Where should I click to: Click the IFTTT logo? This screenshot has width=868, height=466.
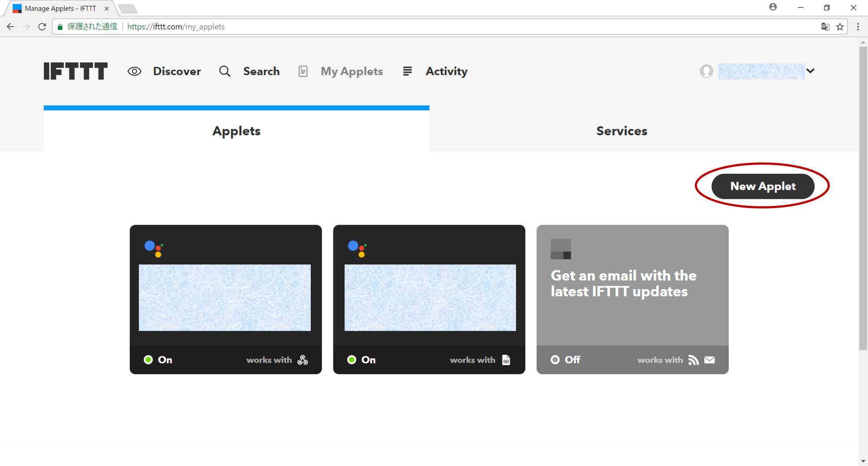(76, 71)
